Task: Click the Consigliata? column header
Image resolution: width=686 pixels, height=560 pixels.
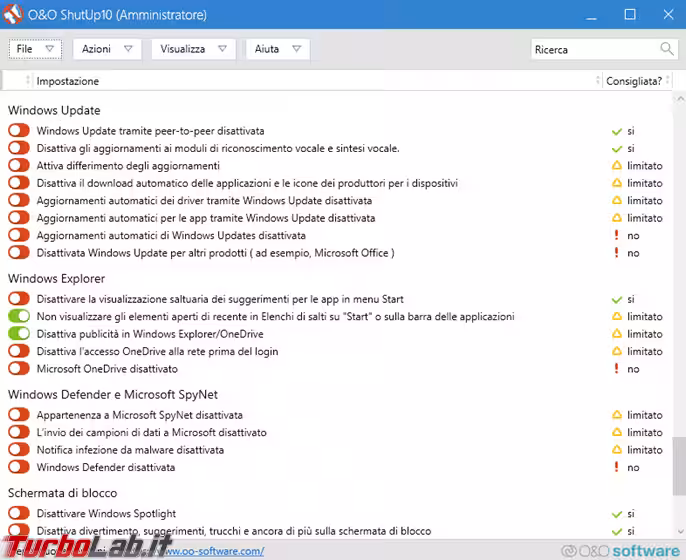Action: pos(634,81)
